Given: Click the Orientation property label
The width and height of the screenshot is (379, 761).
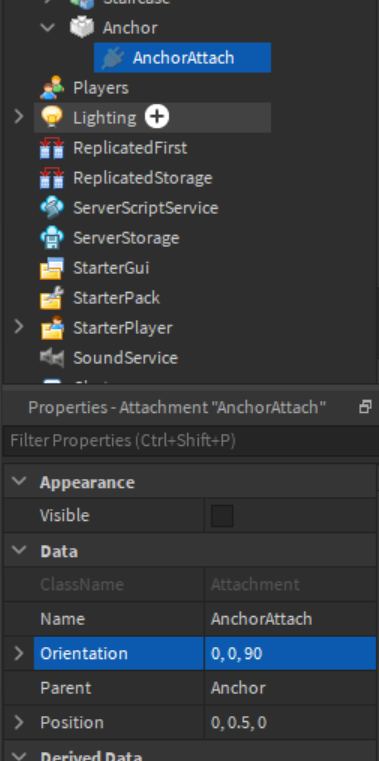Looking at the screenshot, I should click(x=83, y=653).
